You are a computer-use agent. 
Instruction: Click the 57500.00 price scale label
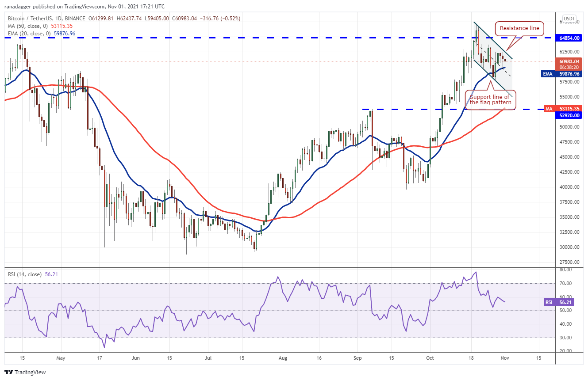(569, 82)
